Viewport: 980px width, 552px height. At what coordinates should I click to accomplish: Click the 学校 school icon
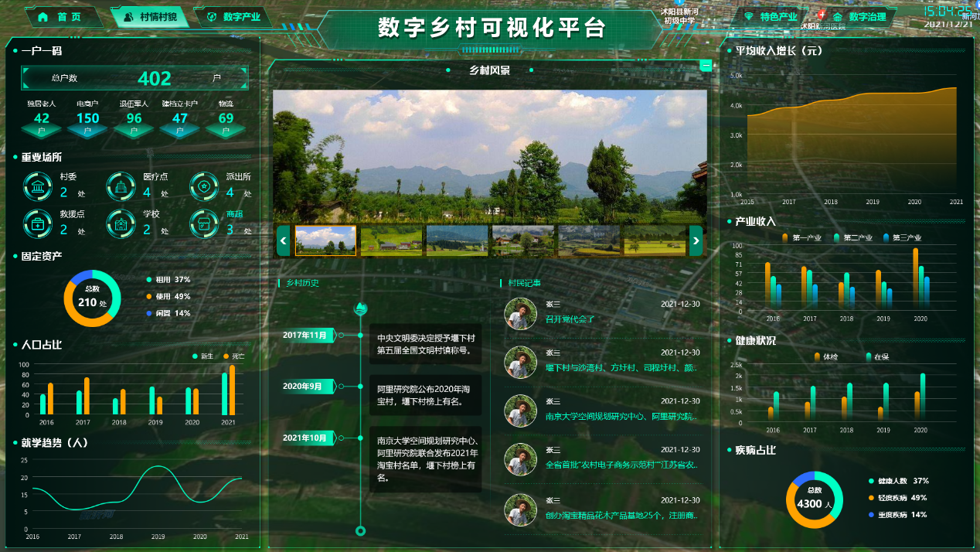click(121, 223)
